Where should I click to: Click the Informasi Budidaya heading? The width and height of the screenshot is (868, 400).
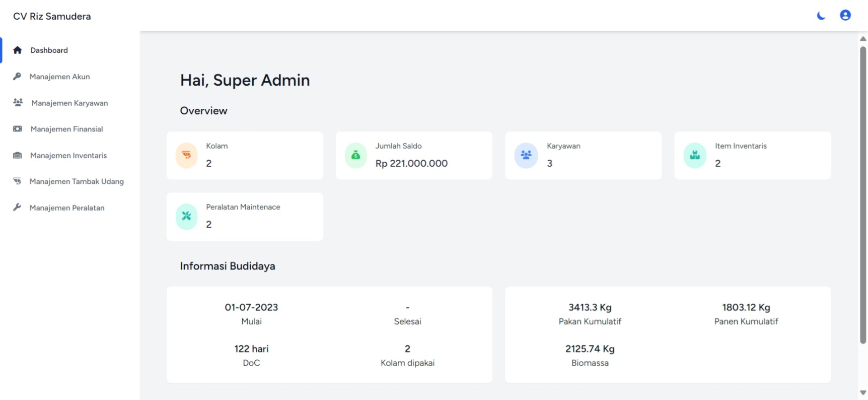tap(228, 266)
